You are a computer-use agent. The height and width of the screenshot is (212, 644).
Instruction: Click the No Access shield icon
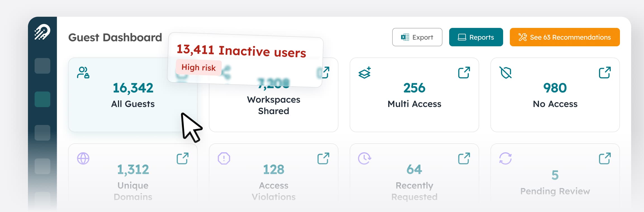coord(505,73)
